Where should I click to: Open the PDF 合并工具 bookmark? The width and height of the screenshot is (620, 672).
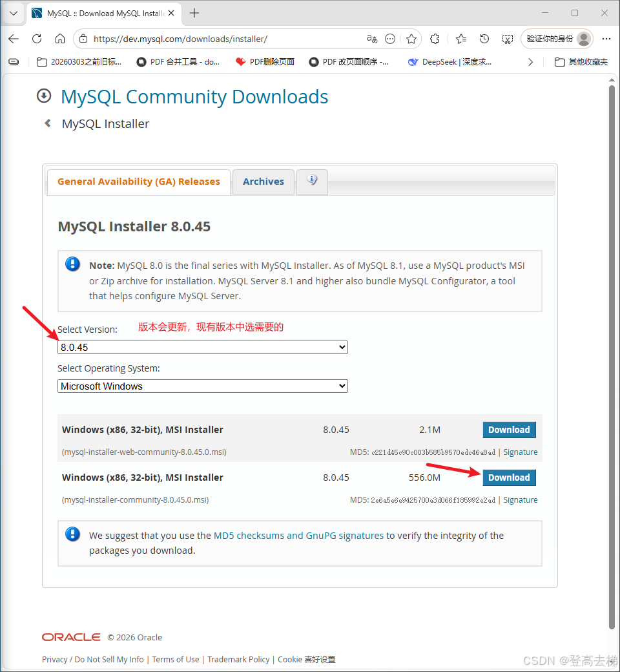(178, 62)
